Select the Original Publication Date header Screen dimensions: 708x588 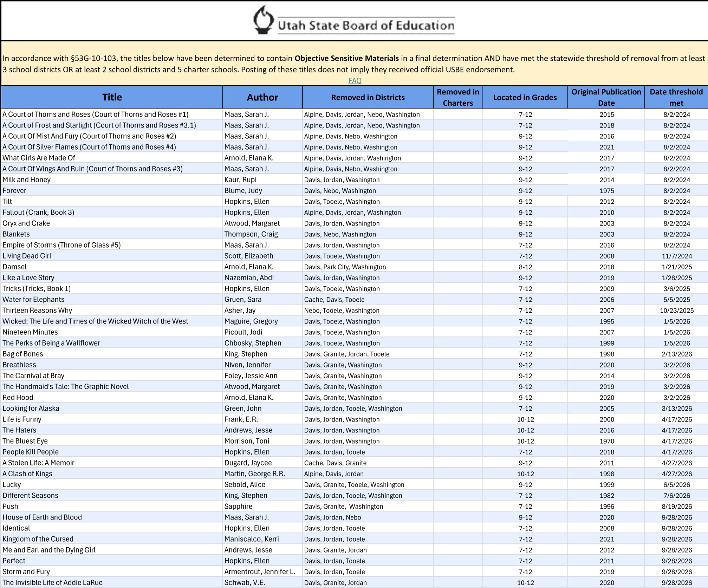pos(606,97)
